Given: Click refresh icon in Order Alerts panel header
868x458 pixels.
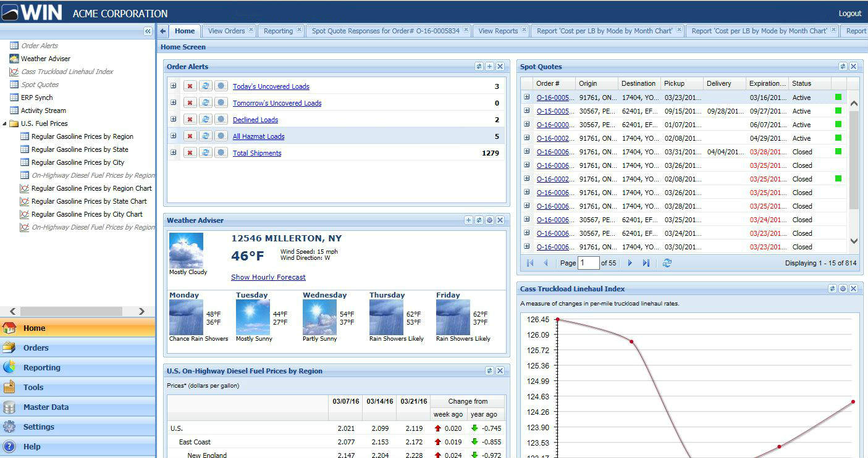Looking at the screenshot, I should tap(479, 67).
